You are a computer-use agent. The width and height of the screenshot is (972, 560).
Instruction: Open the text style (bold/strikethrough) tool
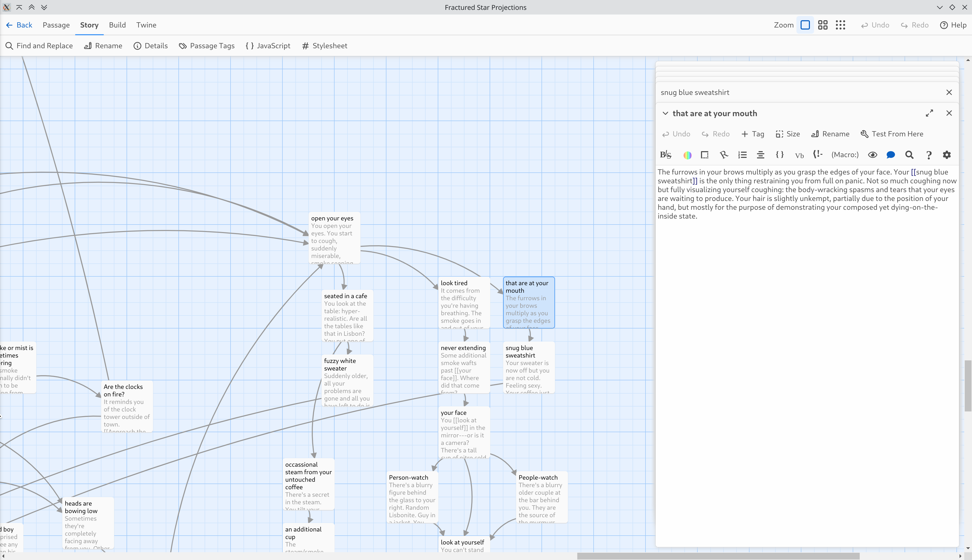[665, 155]
